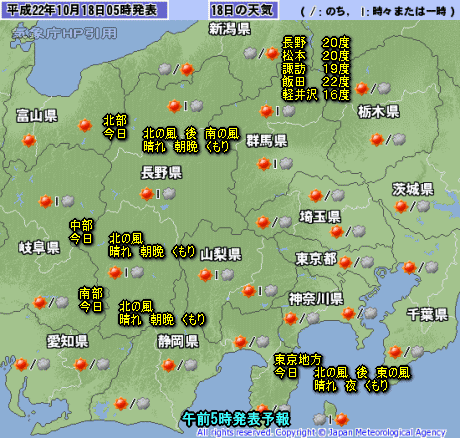
Task: Click the 富山県 prefecture label
Action: 37,116
